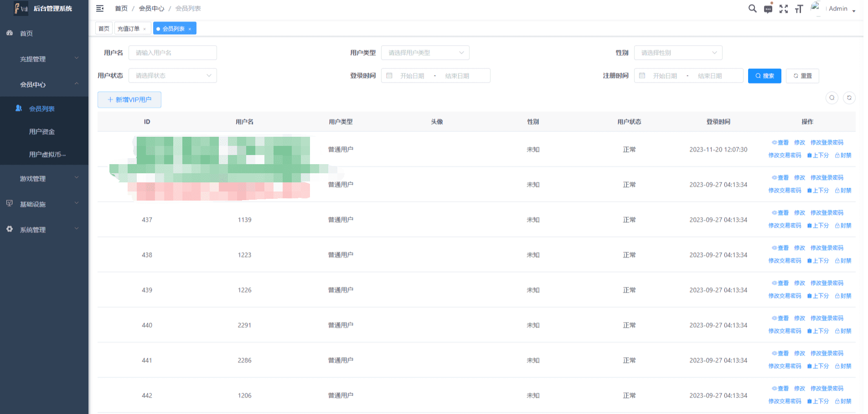
Task: Expand the 游戏管理 sidebar menu
Action: [44, 179]
